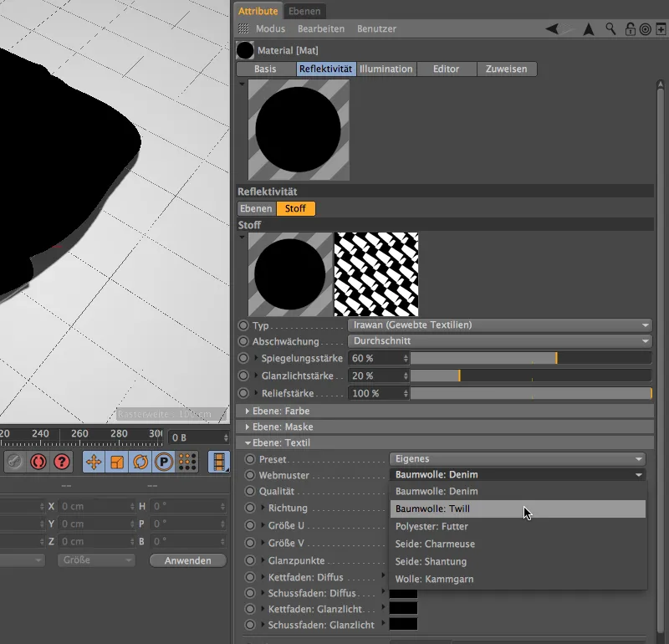Click the Glanzlichtstärke slider bar
Screen dimensions: 669x644
point(530,376)
